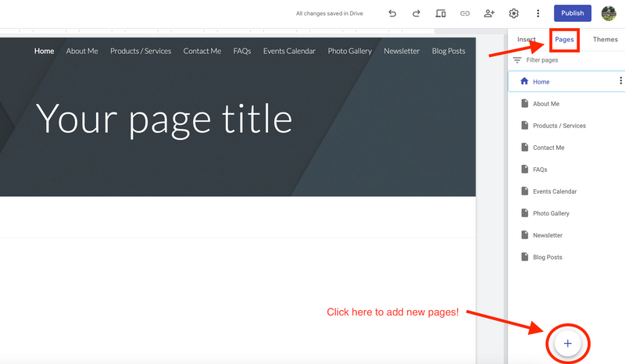Select the Photo Gallery page in sidebar
The image size is (625, 364).
pyautogui.click(x=551, y=213)
